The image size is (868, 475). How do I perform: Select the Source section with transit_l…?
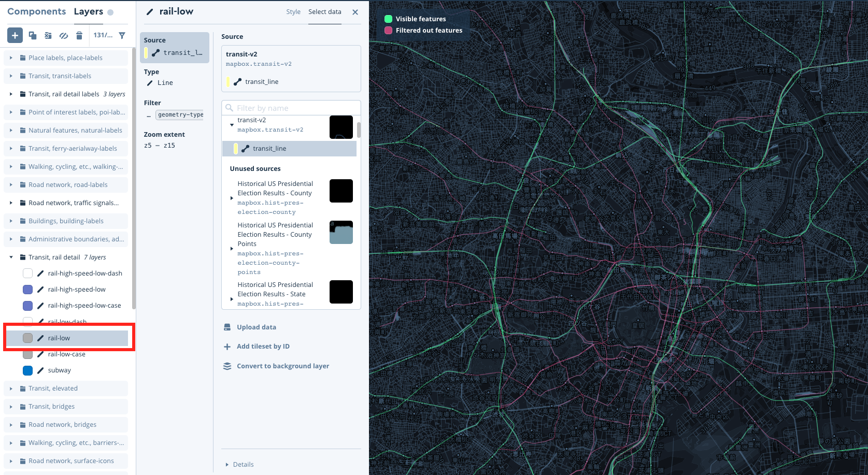coord(175,48)
